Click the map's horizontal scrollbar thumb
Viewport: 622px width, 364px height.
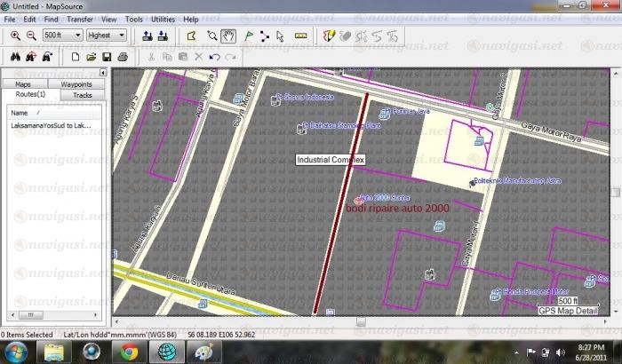click(x=360, y=321)
